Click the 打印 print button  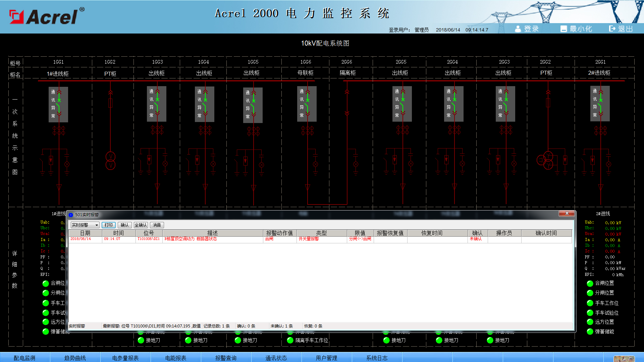[109, 225]
